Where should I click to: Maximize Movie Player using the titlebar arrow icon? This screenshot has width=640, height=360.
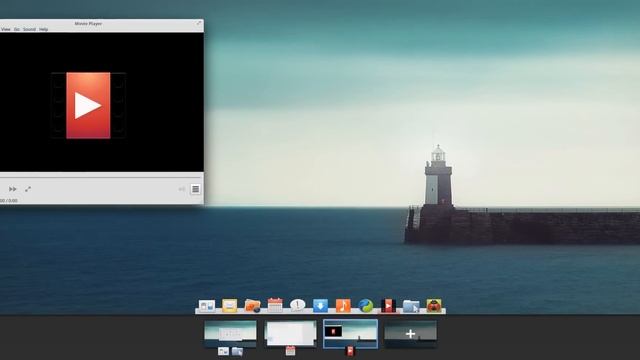(x=199, y=23)
